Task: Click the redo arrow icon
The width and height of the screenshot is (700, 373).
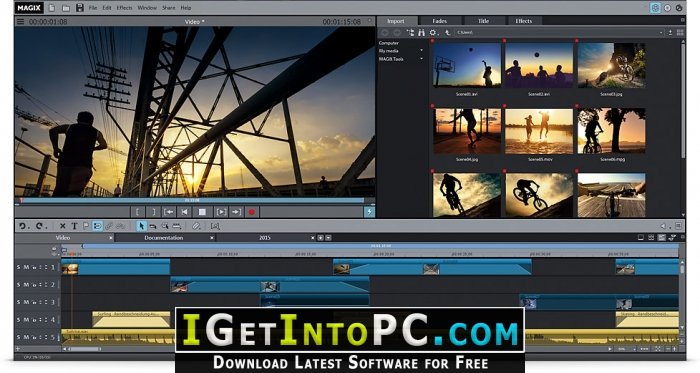Action: pos(40,226)
